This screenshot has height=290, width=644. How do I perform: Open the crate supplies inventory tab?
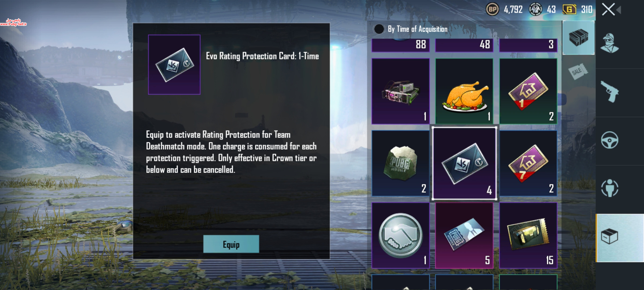pyautogui.click(x=578, y=38)
